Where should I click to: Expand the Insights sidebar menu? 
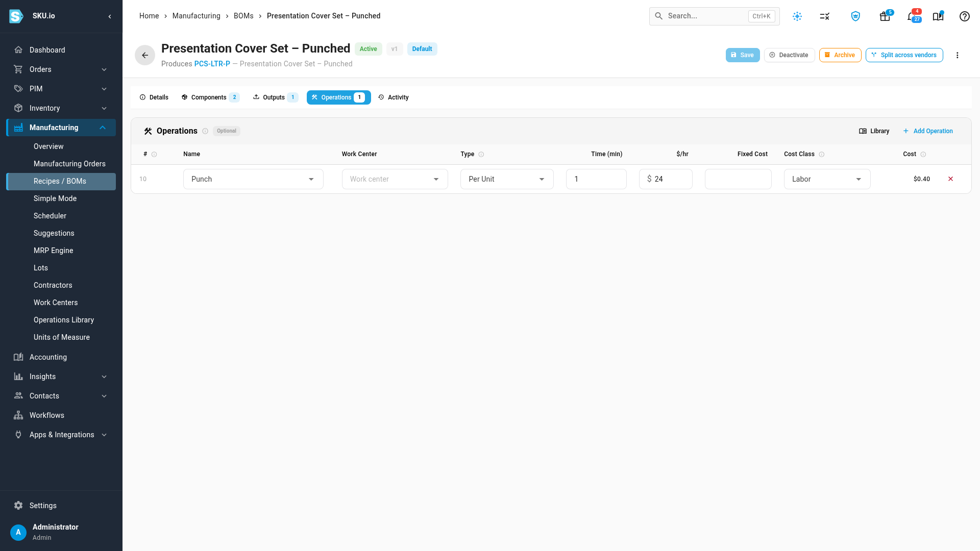[61, 377]
